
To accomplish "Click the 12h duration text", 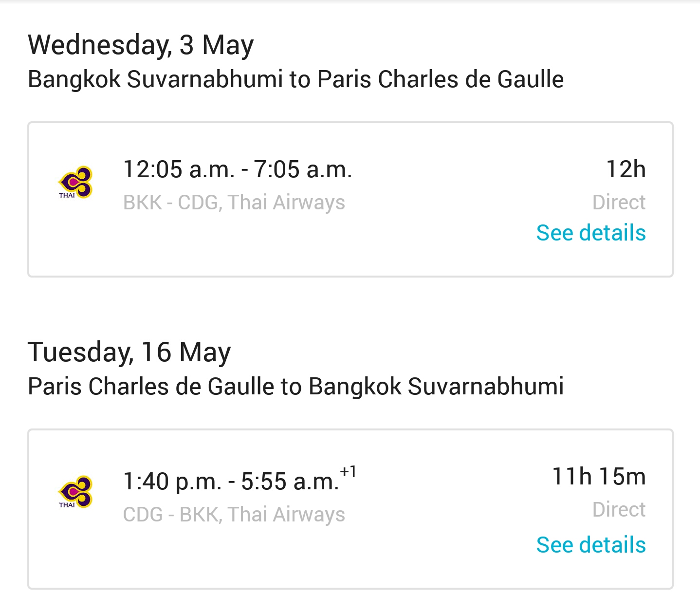I will point(626,169).
